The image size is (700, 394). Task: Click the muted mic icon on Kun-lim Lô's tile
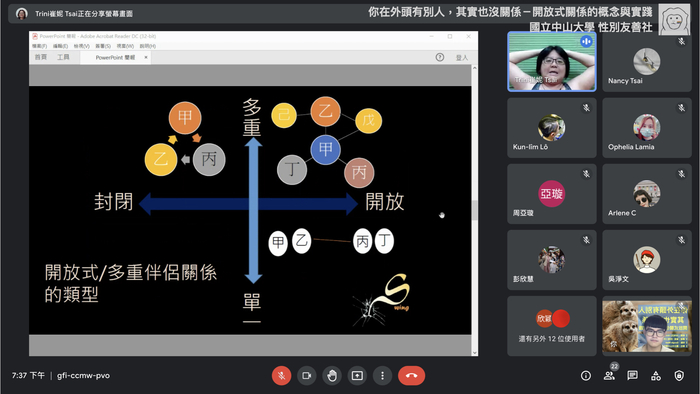pyautogui.click(x=586, y=108)
